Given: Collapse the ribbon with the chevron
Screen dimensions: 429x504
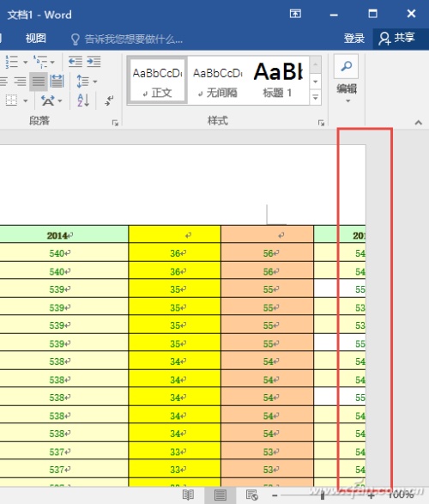Looking at the screenshot, I should point(418,123).
